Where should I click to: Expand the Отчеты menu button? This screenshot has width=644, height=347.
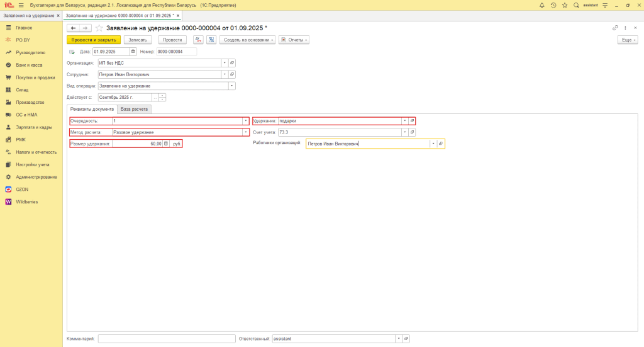(294, 40)
